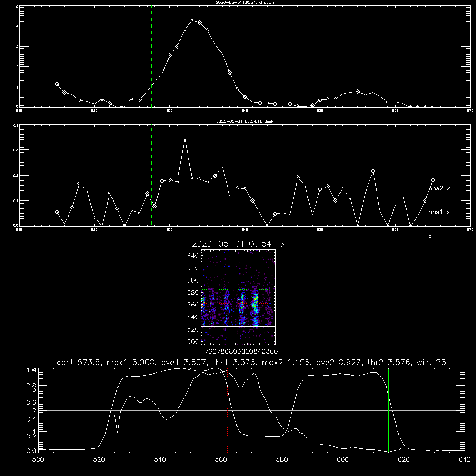The height and width of the screenshot is (476, 476).
Task: Click the spectrogram y-axis label 500
Action: pyautogui.click(x=193, y=341)
